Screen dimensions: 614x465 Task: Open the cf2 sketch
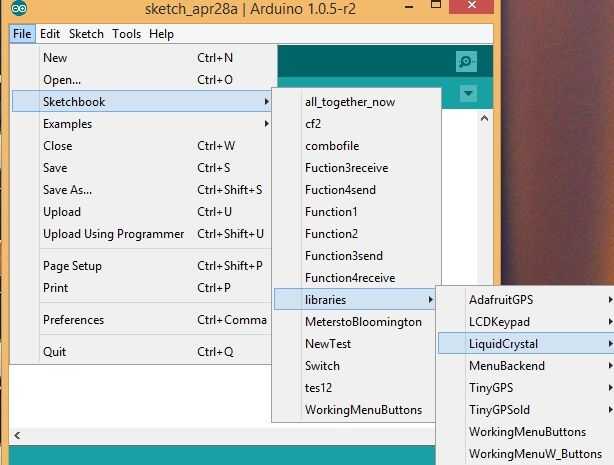pos(356,124)
